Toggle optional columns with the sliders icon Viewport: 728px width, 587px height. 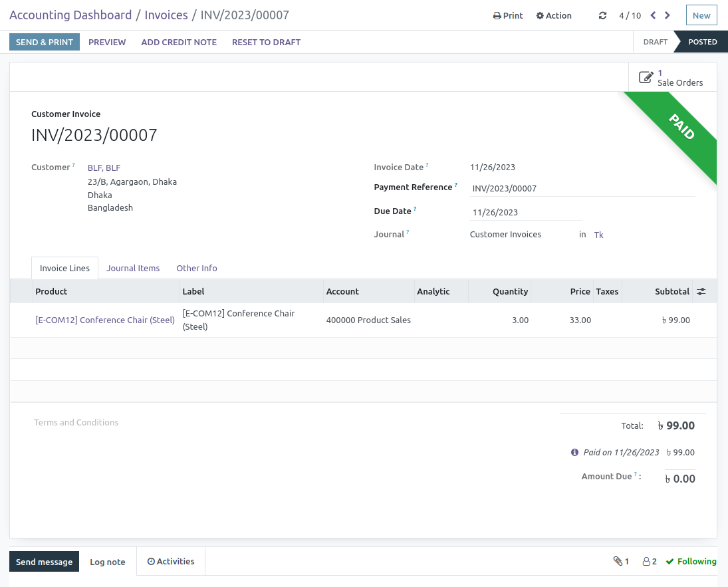click(x=701, y=291)
